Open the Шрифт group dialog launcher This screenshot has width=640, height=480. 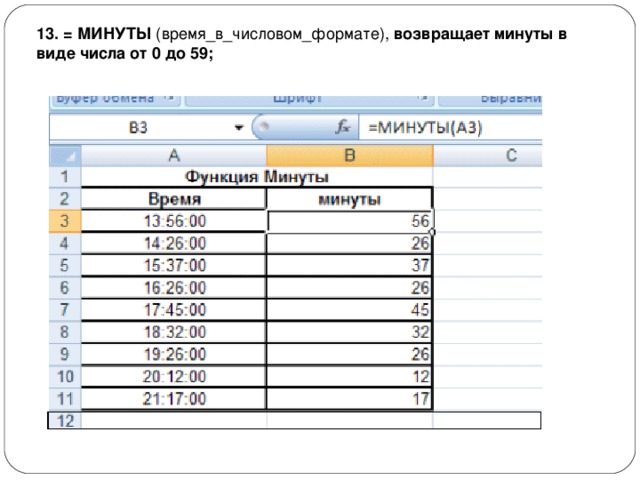pos(423,98)
